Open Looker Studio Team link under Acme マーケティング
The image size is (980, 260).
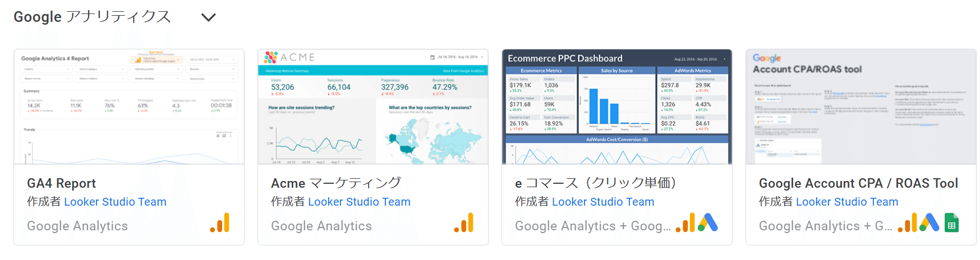click(x=359, y=202)
